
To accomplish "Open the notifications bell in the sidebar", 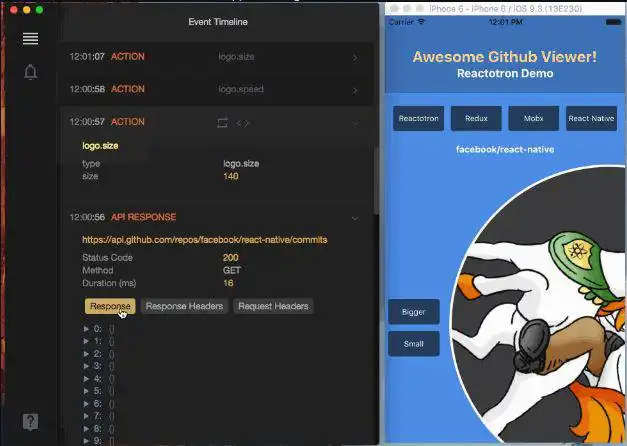I will [30, 72].
